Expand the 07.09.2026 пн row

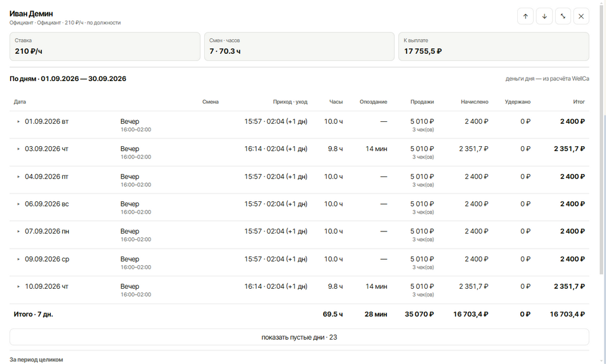(x=18, y=232)
